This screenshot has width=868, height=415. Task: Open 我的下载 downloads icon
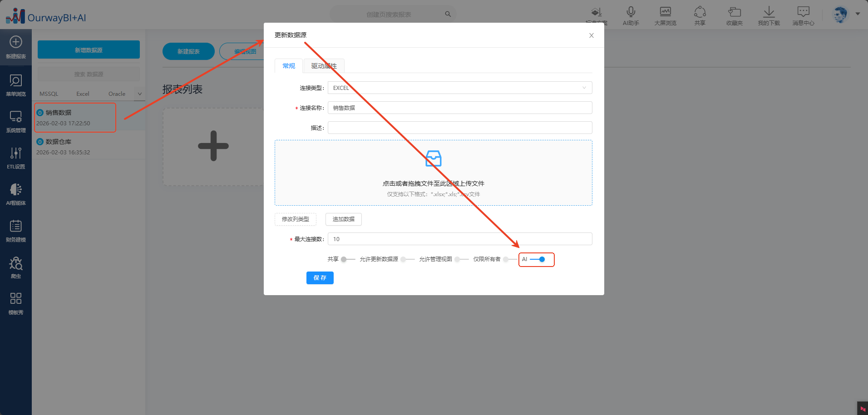(769, 16)
